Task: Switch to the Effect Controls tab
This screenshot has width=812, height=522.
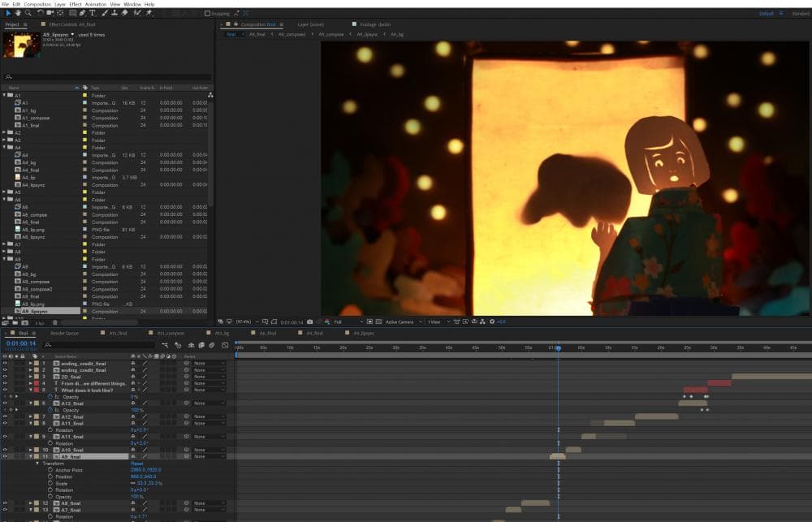Action: pyautogui.click(x=72, y=24)
